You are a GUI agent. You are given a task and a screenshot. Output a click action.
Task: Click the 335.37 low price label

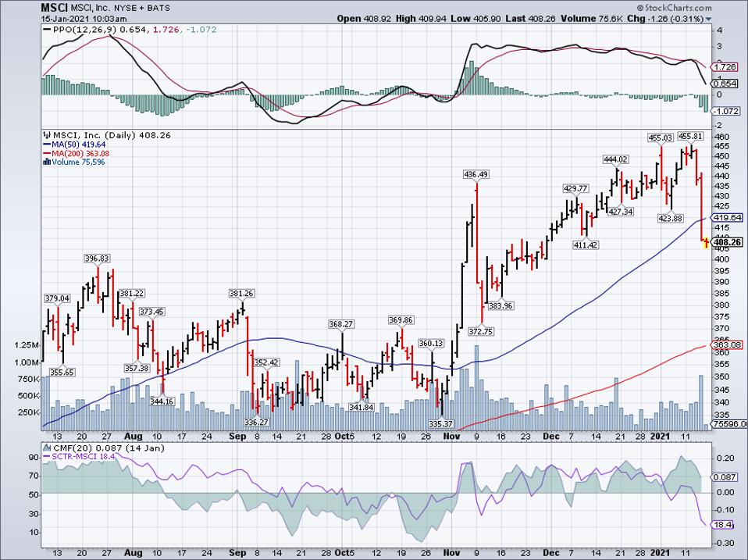pos(441,423)
